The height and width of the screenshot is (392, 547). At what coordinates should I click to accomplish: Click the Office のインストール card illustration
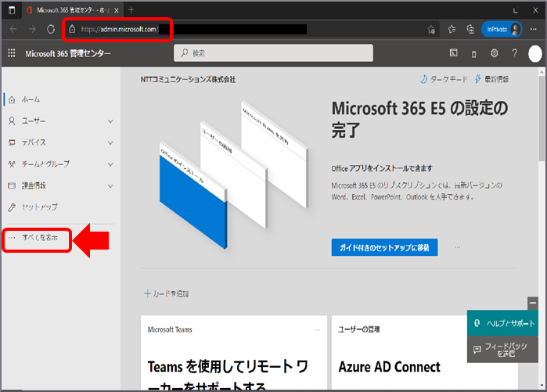193,196
